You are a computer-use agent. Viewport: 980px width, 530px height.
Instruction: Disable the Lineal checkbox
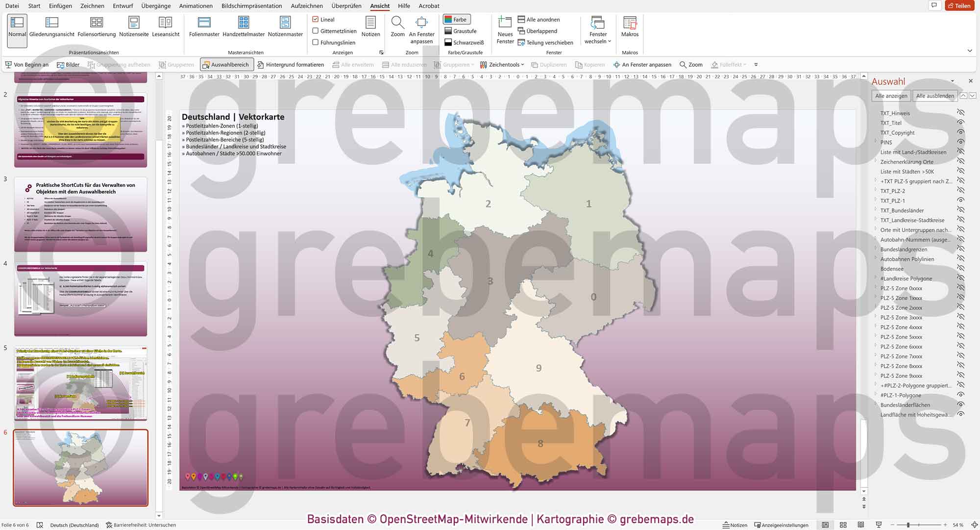pos(316,19)
